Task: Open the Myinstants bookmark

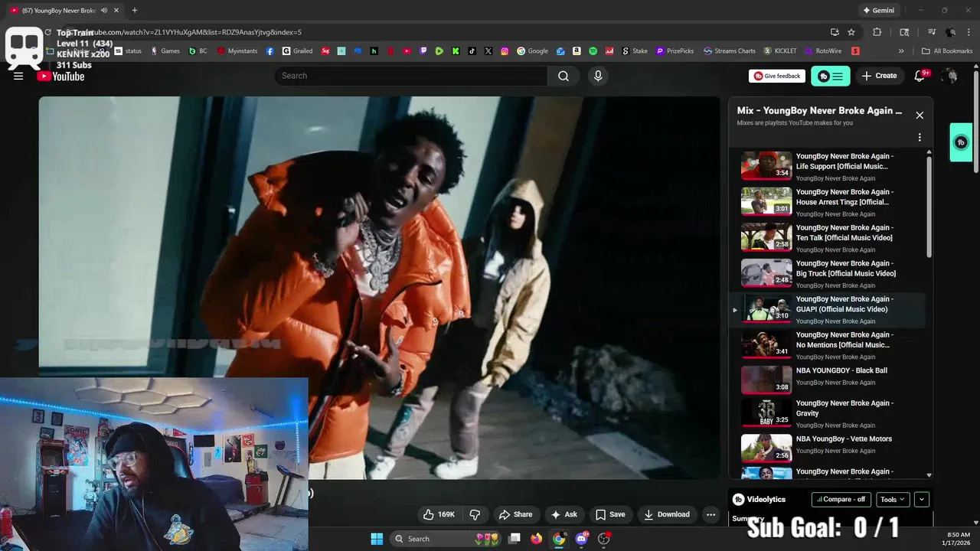Action: click(237, 51)
